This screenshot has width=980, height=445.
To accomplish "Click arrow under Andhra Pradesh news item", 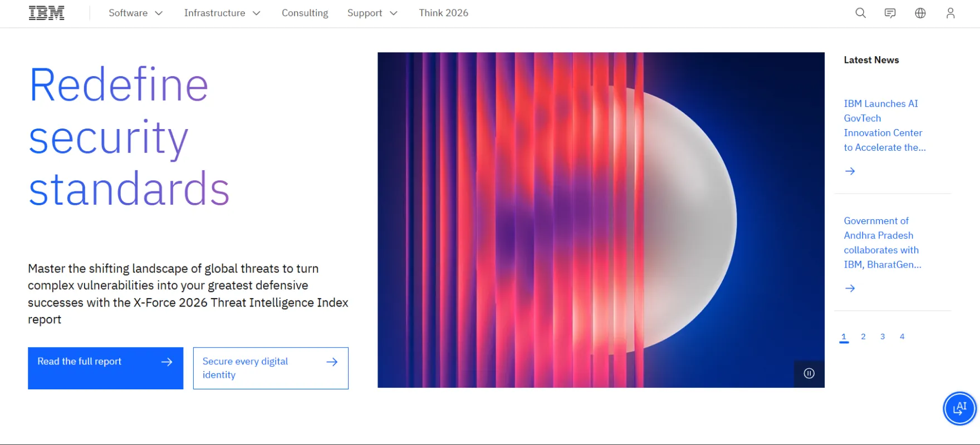I will (x=850, y=288).
